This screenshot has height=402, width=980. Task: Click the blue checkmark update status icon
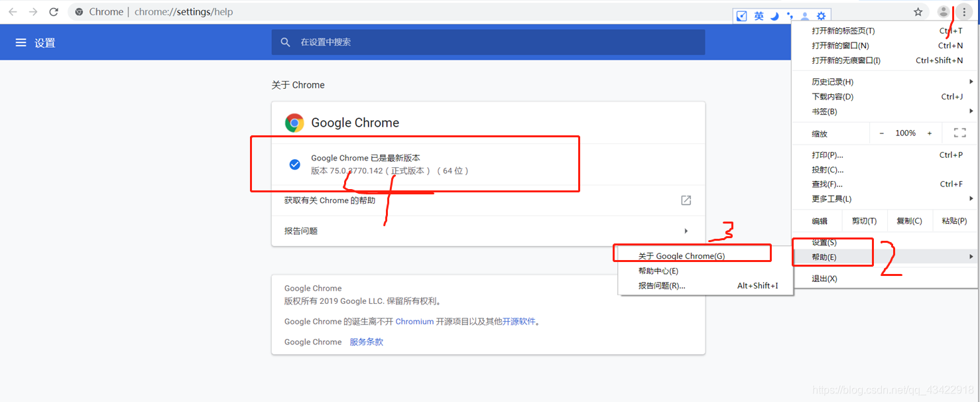(x=295, y=165)
